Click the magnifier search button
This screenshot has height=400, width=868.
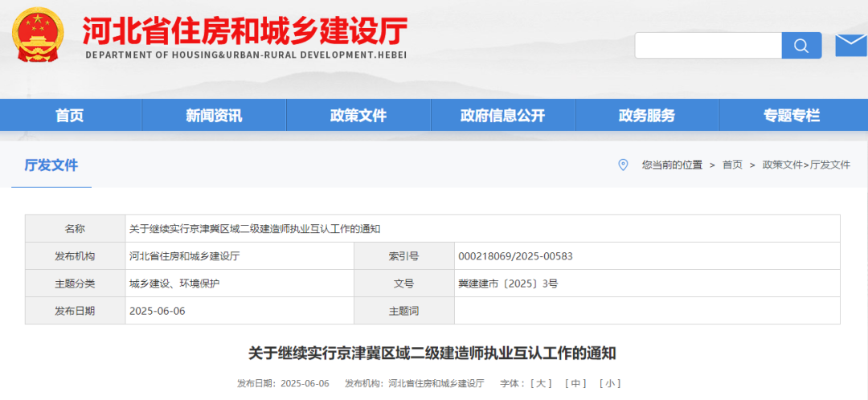point(801,45)
